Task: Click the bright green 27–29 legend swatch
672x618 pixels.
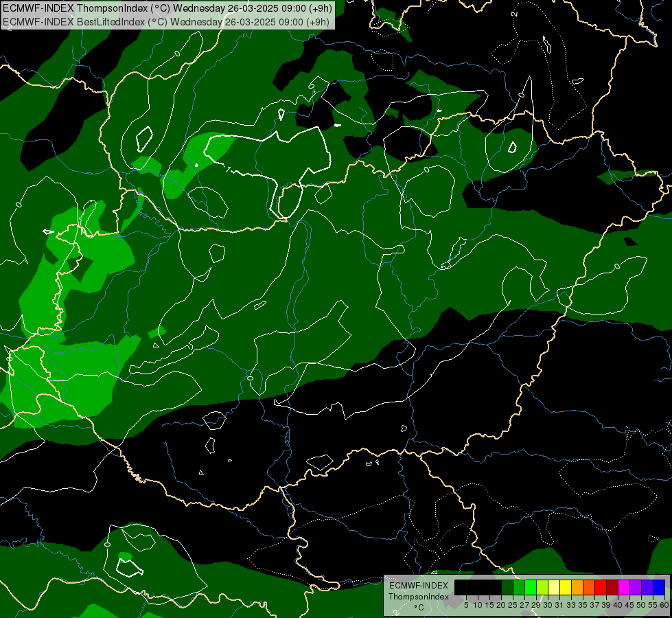Action: point(531,587)
